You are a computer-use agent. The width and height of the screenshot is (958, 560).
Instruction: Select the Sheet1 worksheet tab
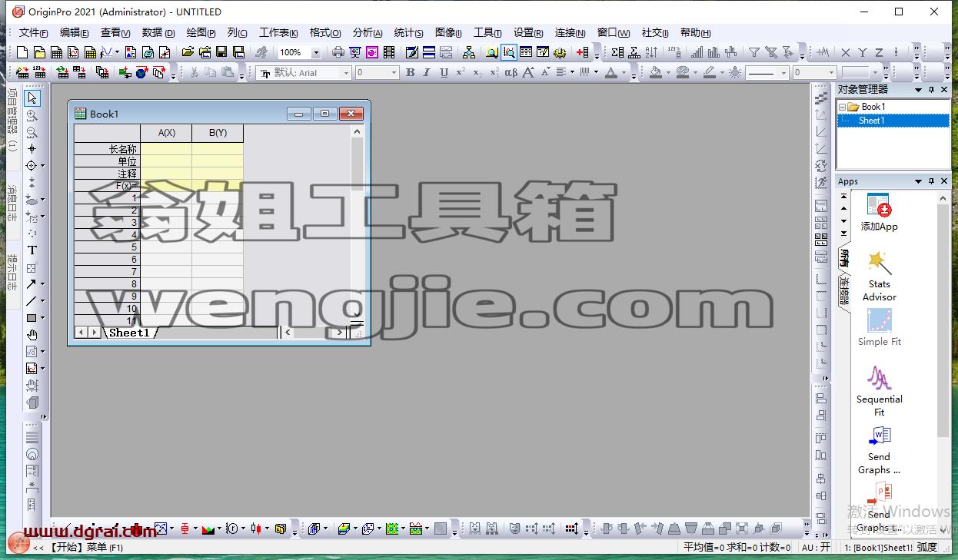tap(129, 333)
